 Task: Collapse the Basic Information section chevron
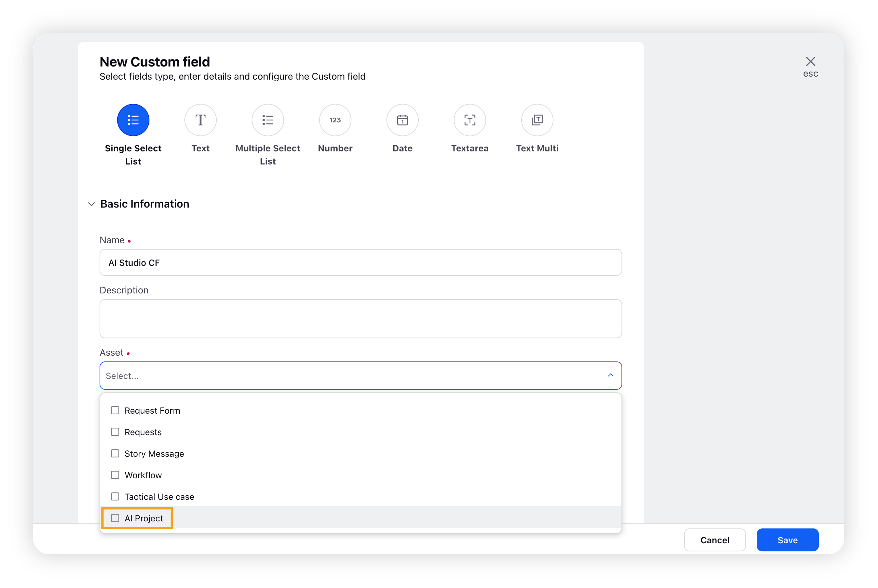click(92, 204)
